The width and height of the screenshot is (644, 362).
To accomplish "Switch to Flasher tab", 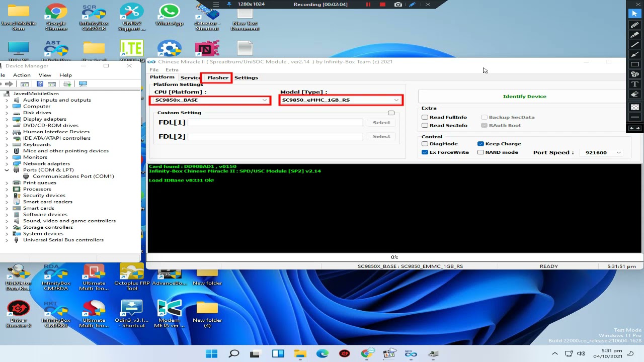I will tap(218, 77).
